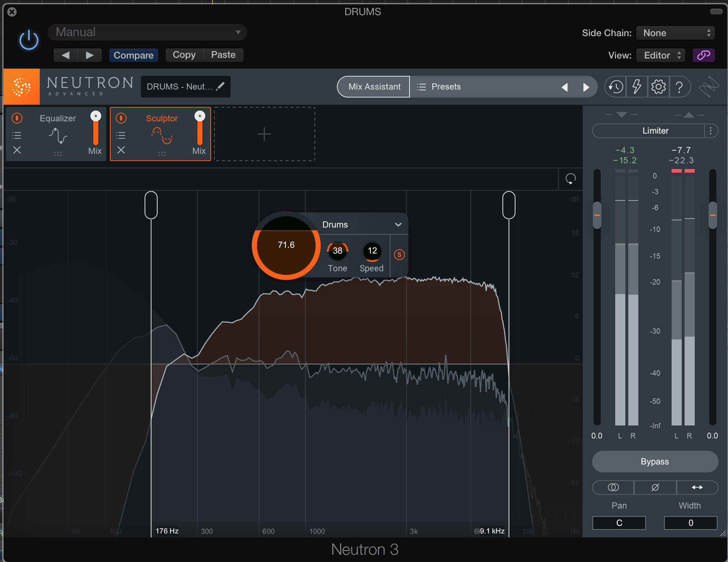Open the settings gear icon

658,87
